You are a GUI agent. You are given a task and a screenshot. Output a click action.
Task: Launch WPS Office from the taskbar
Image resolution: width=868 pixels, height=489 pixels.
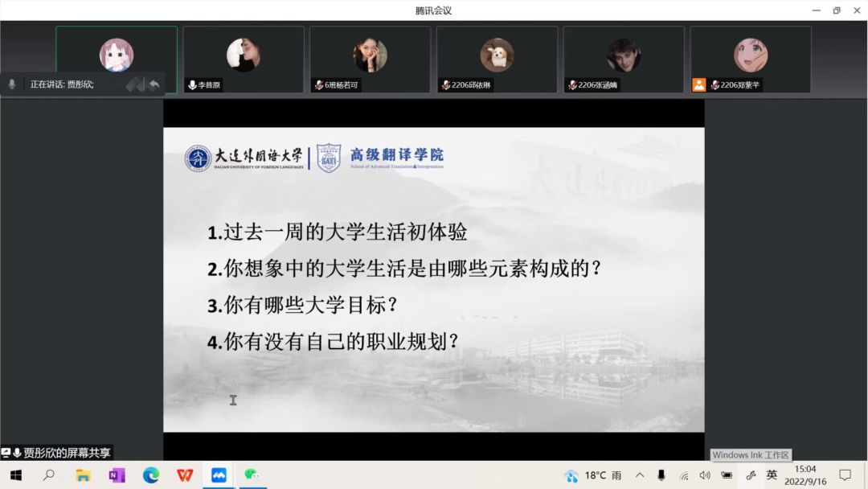(185, 475)
